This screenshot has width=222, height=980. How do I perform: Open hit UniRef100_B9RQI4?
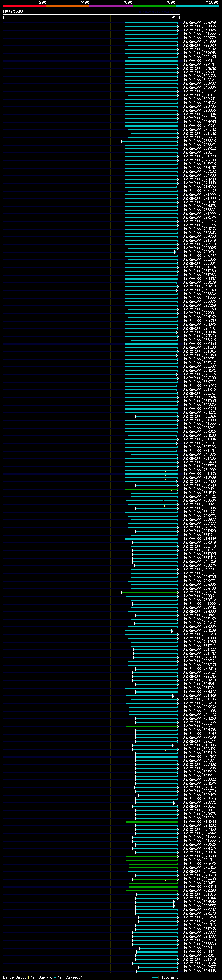pos(199,60)
